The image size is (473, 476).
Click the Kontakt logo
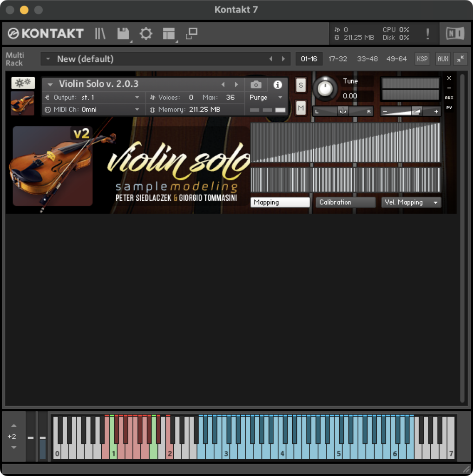coord(46,33)
